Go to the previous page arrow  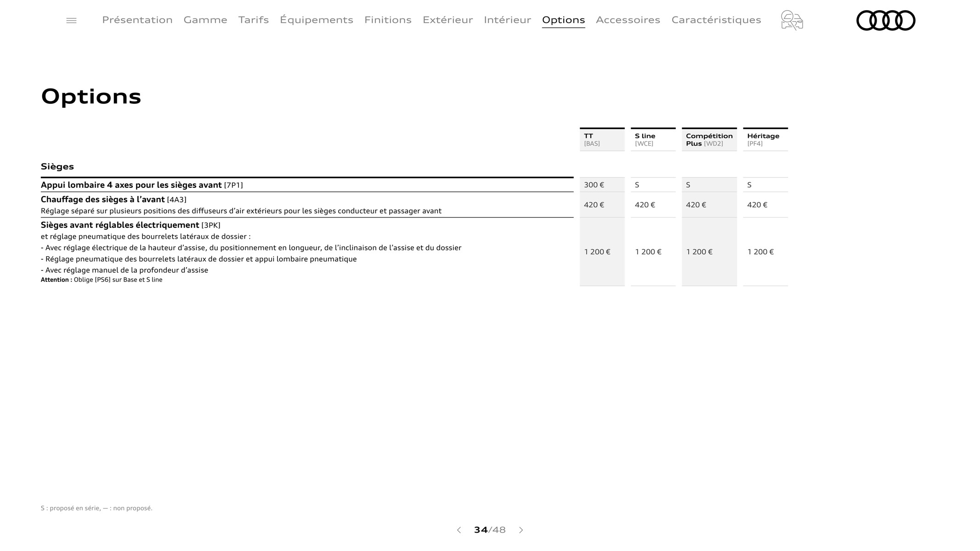coord(459,530)
